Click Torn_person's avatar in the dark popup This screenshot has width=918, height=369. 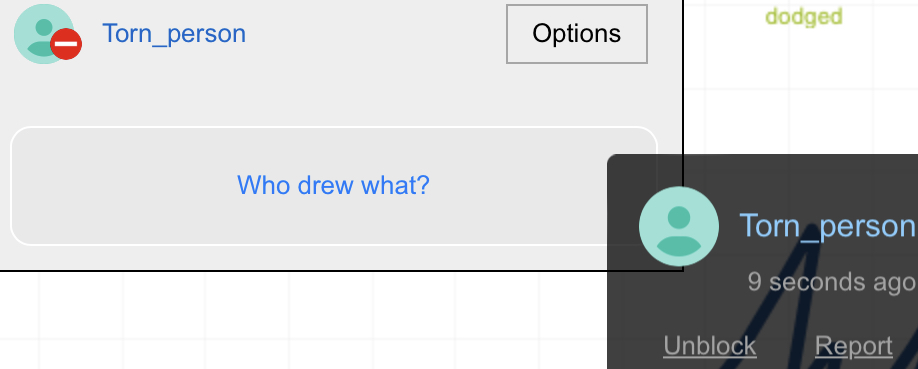point(679,226)
